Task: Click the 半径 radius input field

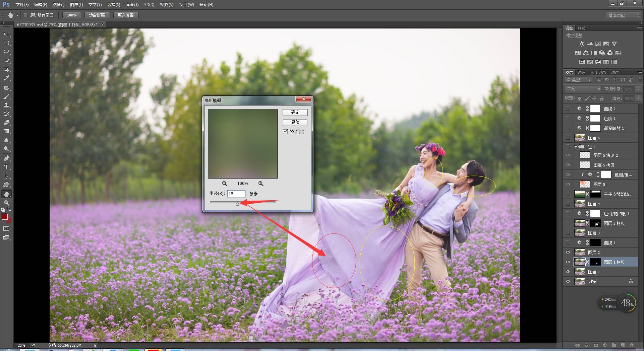Action: (x=236, y=194)
